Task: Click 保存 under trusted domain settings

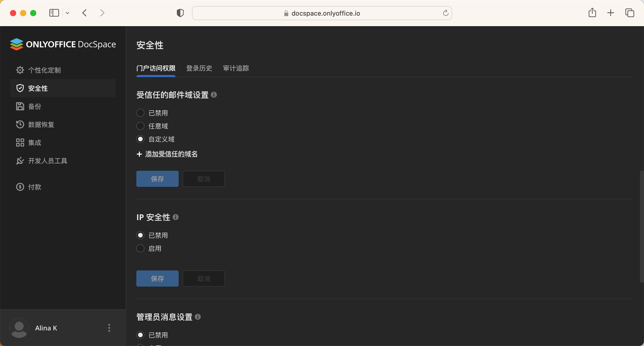Action: 157,179
